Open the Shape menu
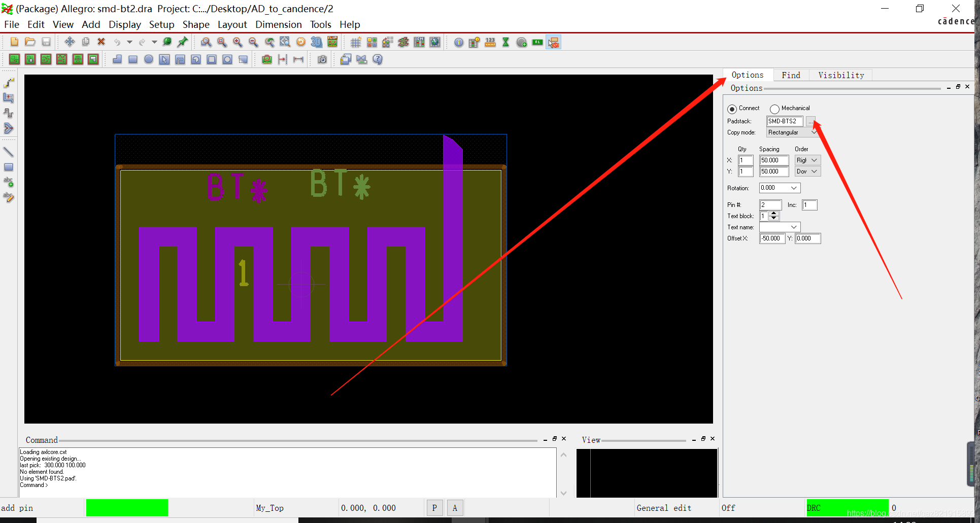 click(x=196, y=24)
